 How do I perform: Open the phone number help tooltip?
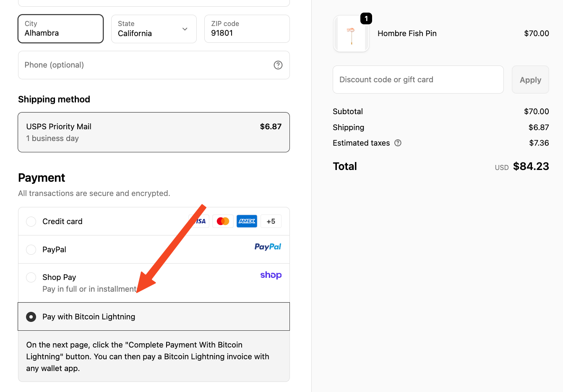point(278,65)
